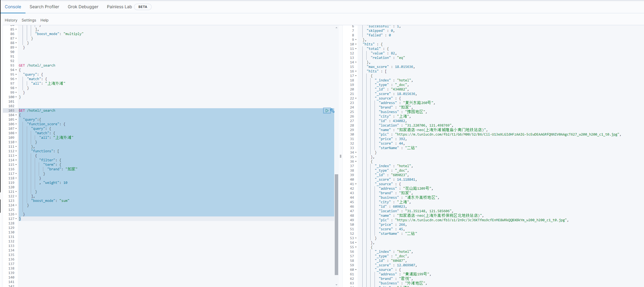Screen dimensions: 644x287
Task: Switch to the Search Profiler tab
Action: pos(44,7)
